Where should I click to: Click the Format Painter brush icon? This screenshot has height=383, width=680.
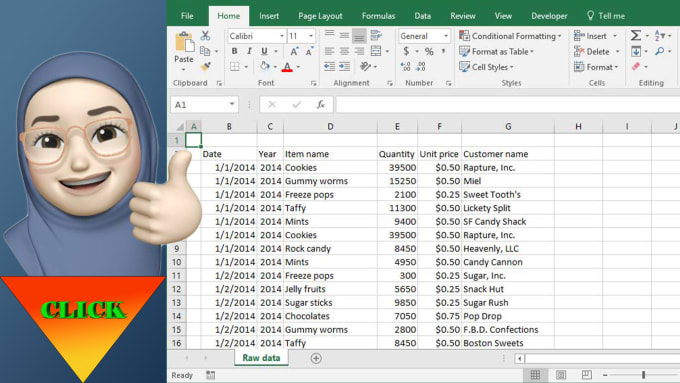(206, 66)
